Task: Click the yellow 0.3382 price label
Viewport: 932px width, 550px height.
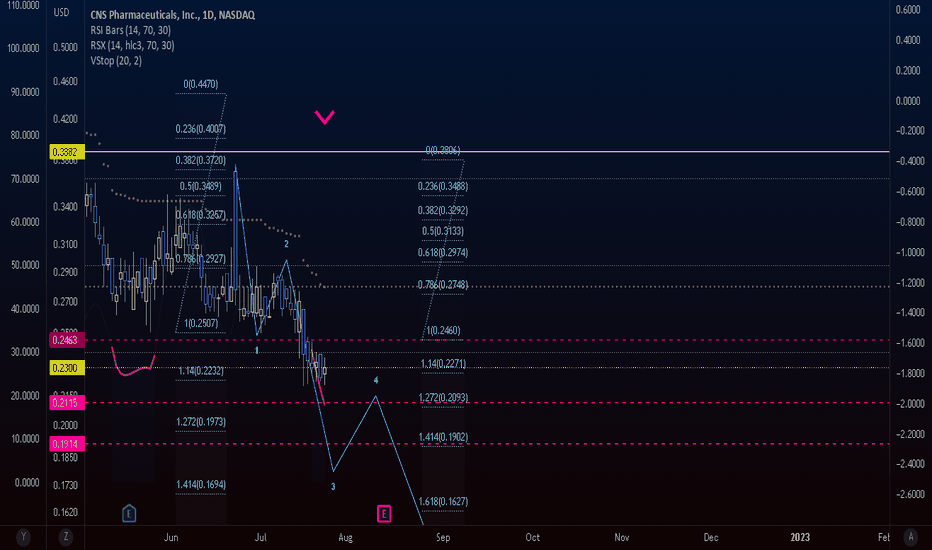Action: coord(67,152)
